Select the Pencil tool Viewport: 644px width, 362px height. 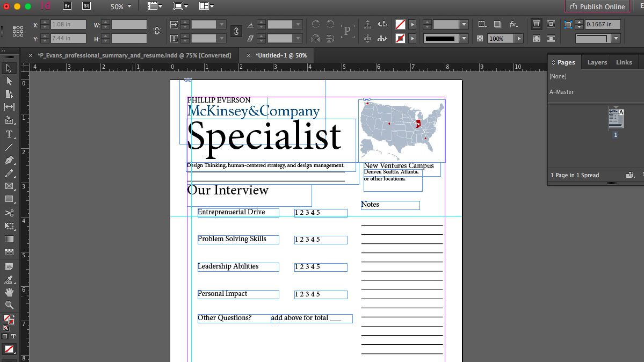point(9,173)
